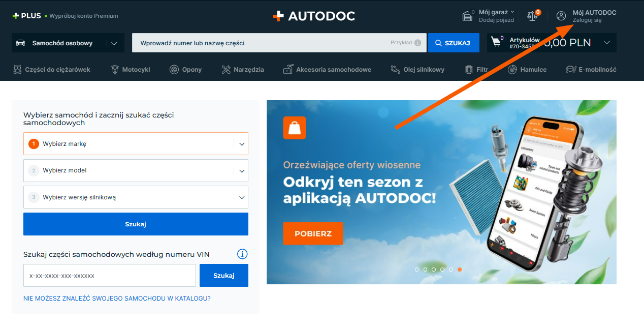Select the active orange carousel dot
The width and height of the screenshot is (644, 326).
[460, 270]
